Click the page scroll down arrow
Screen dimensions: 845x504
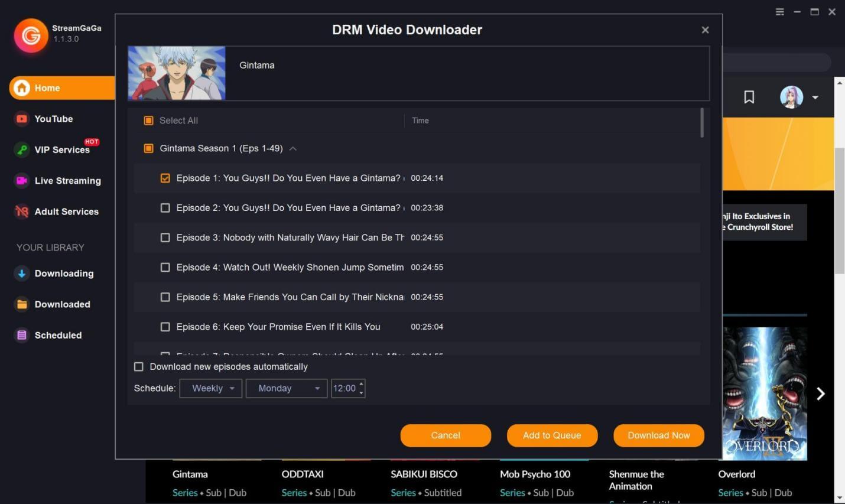839,498
